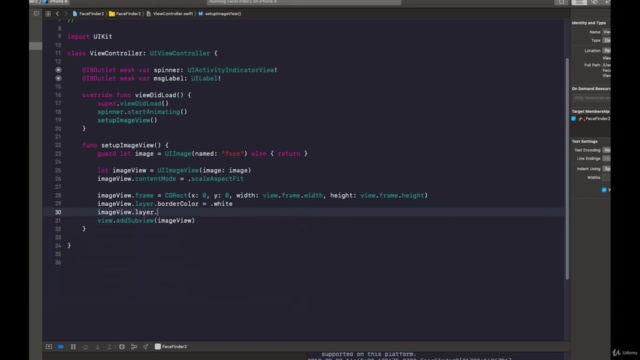The image size is (640, 360).
Task: Click the FaceFinder2 yellow folder in jump bar
Action: (x=112, y=13)
